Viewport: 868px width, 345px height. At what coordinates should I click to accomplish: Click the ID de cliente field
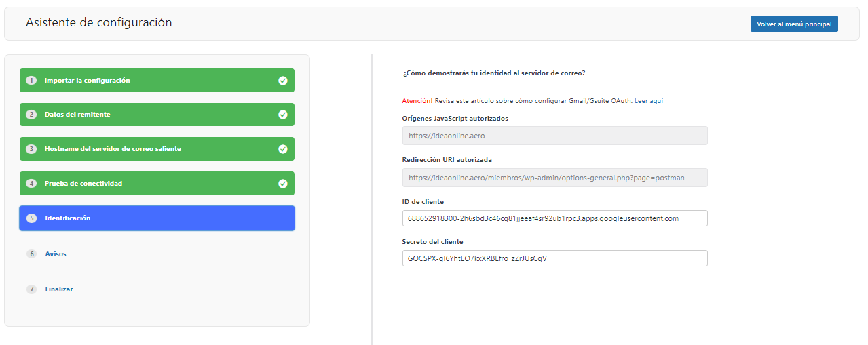coord(554,218)
